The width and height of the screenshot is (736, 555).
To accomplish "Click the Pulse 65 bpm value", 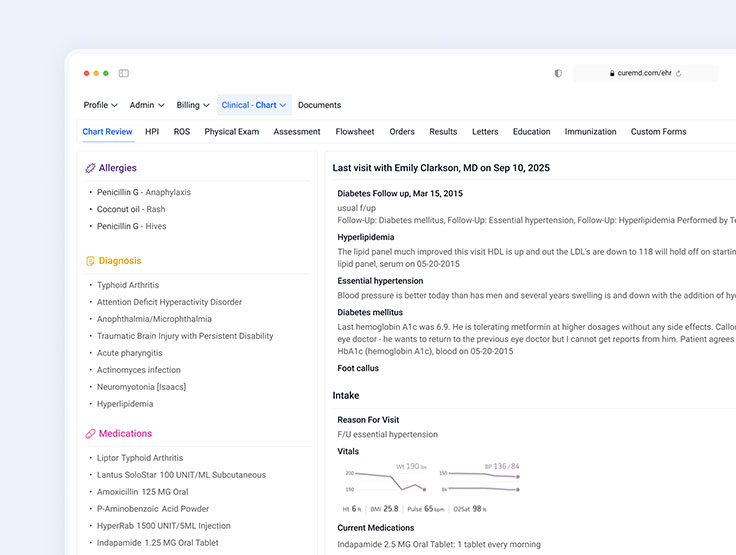I will pos(425,509).
